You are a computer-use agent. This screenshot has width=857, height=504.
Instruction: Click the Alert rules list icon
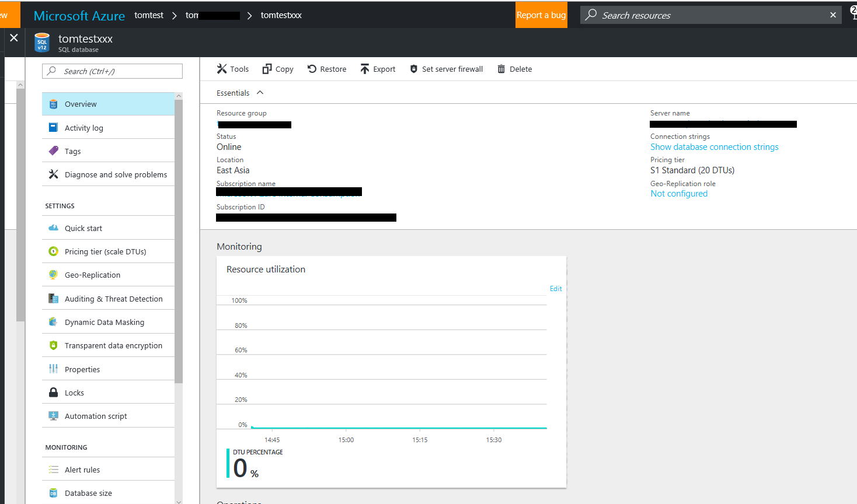point(53,470)
